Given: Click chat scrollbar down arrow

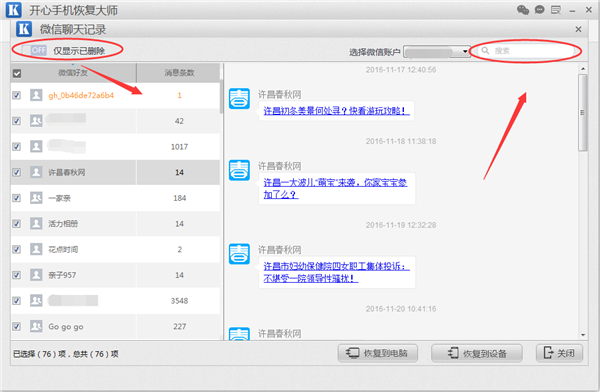Looking at the screenshot, I should [x=583, y=335].
